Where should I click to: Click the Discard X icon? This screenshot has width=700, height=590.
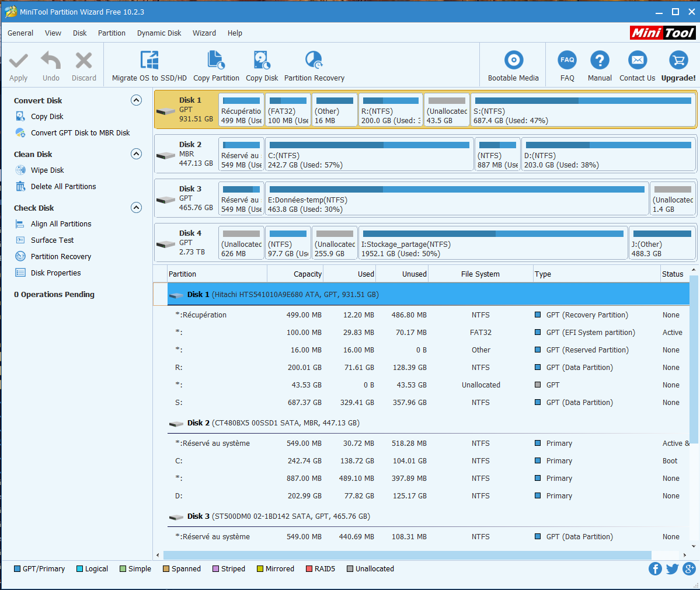[x=84, y=61]
